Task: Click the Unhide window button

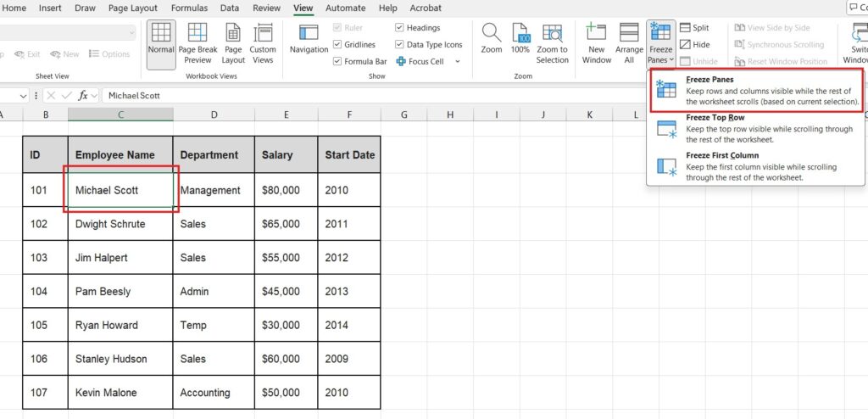Action: click(698, 62)
